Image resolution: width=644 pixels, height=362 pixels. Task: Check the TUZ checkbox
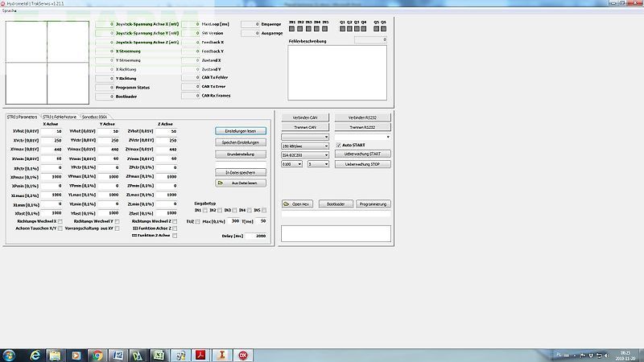(x=197, y=222)
